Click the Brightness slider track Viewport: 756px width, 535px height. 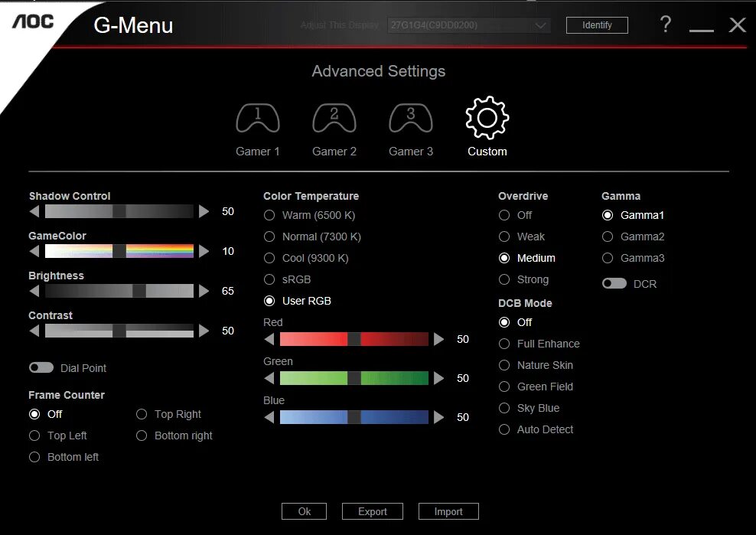coord(119,291)
